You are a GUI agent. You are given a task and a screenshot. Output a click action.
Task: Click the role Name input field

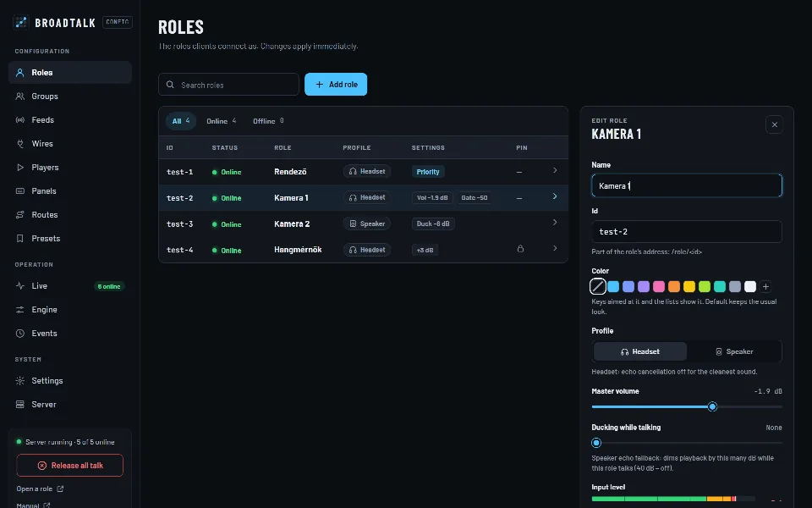coord(687,185)
